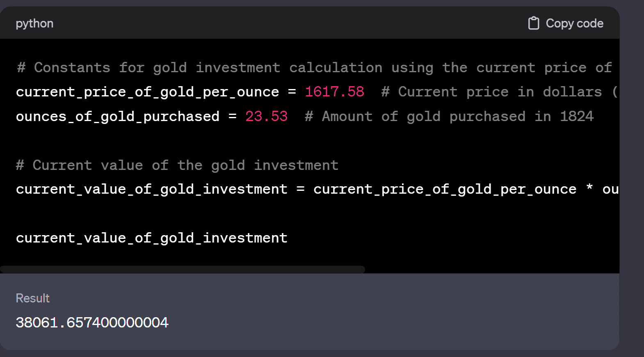
Task: Click the "Result" heading label
Action: 32,298
